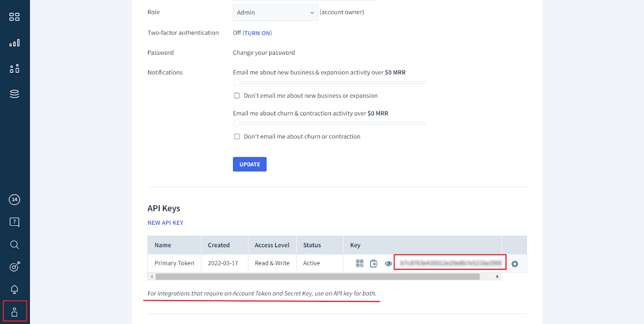Open the help question mark icon
Image resolution: width=644 pixels, height=324 pixels.
point(14,222)
